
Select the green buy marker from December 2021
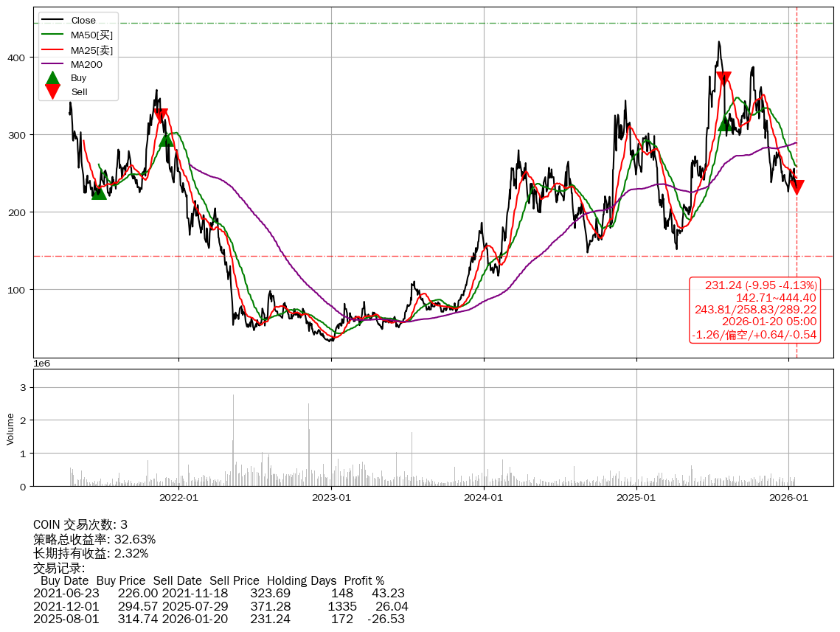(x=166, y=139)
